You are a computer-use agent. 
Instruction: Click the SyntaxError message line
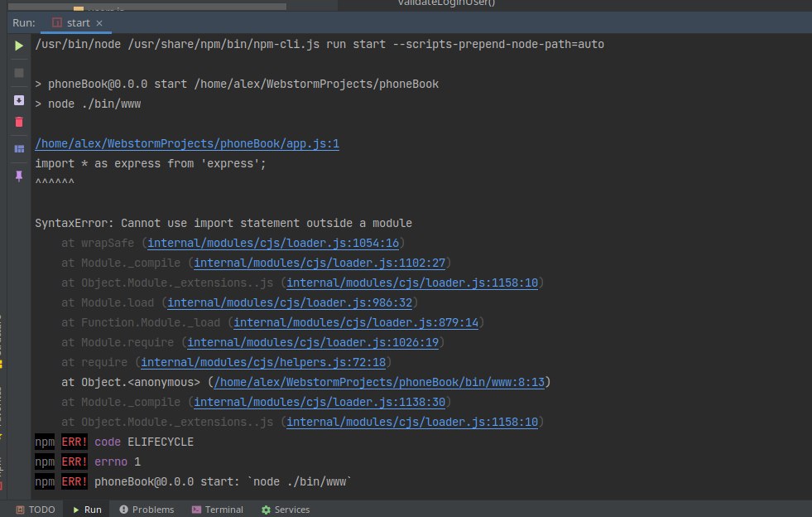pyautogui.click(x=223, y=224)
